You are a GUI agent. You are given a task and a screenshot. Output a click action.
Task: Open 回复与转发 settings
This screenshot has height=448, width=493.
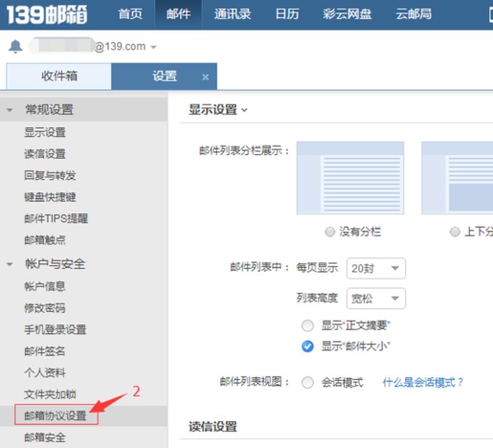coord(51,176)
